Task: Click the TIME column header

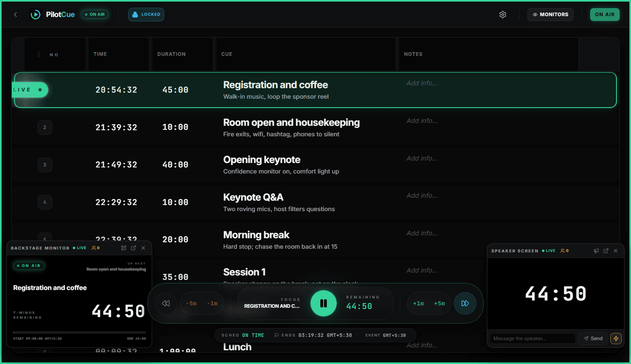Action: pyautogui.click(x=100, y=54)
